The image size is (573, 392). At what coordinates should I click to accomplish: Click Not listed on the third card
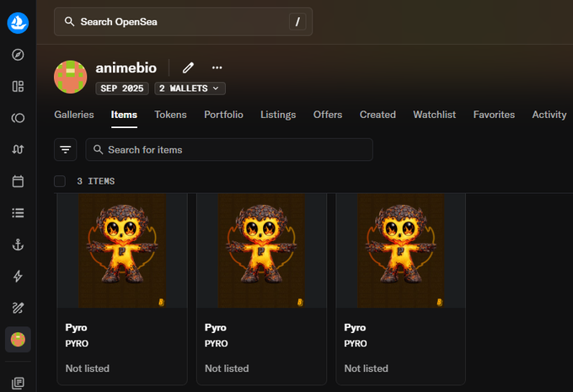(367, 368)
